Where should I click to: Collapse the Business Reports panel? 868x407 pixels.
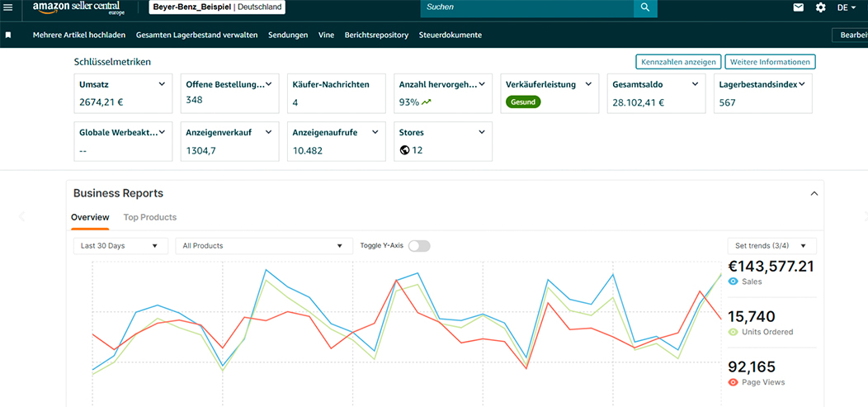pos(814,193)
